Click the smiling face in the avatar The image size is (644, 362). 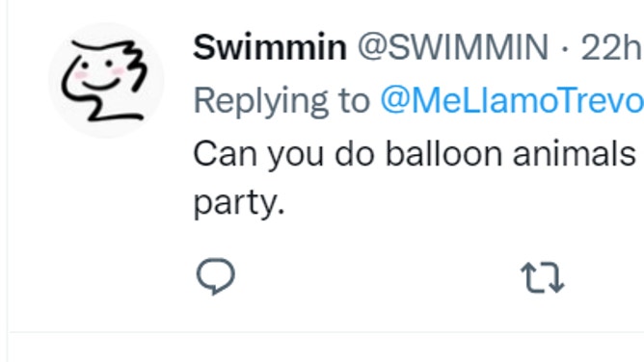[x=100, y=74]
